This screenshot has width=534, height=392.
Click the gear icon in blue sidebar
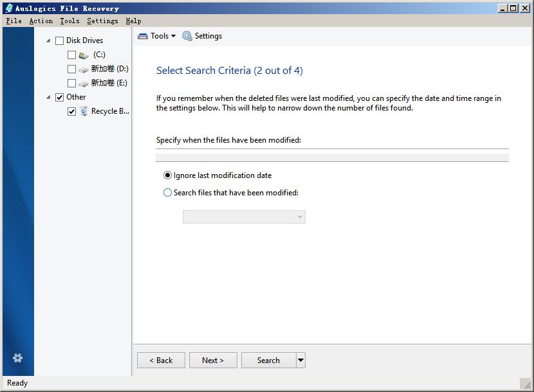[x=18, y=358]
